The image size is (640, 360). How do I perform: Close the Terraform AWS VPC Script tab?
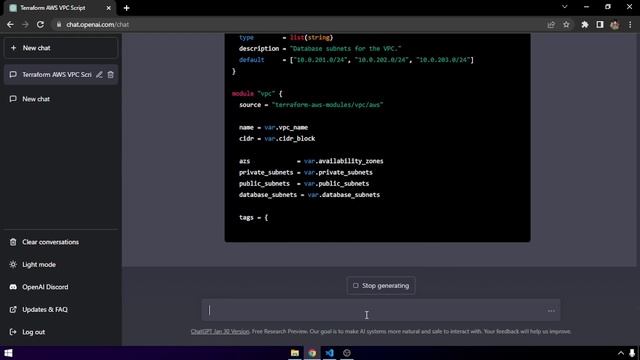tap(109, 8)
